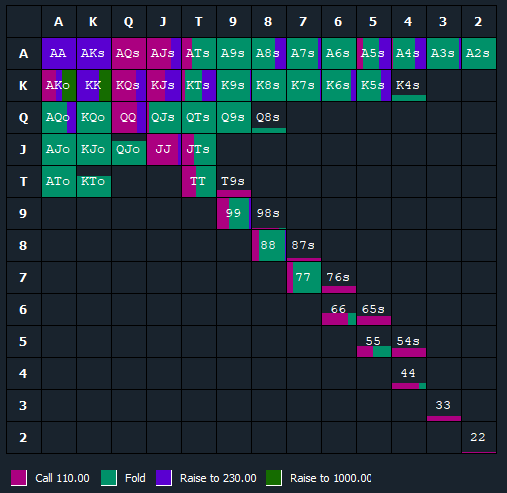Click the Call 110.00 color swatch

[x=19, y=478]
